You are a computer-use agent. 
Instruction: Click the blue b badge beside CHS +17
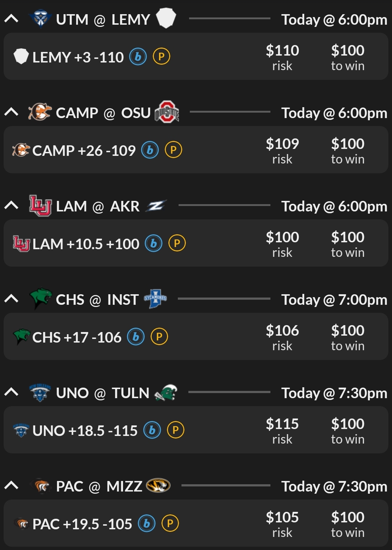click(136, 337)
